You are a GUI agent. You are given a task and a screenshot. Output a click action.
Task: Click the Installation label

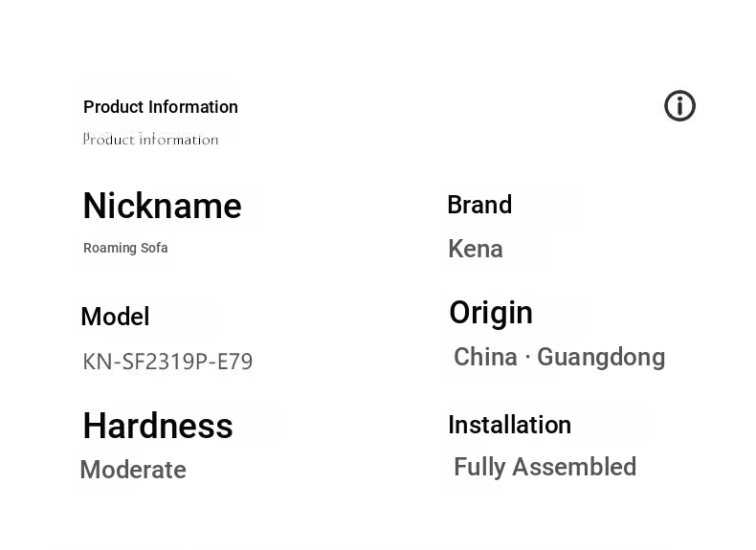(510, 425)
